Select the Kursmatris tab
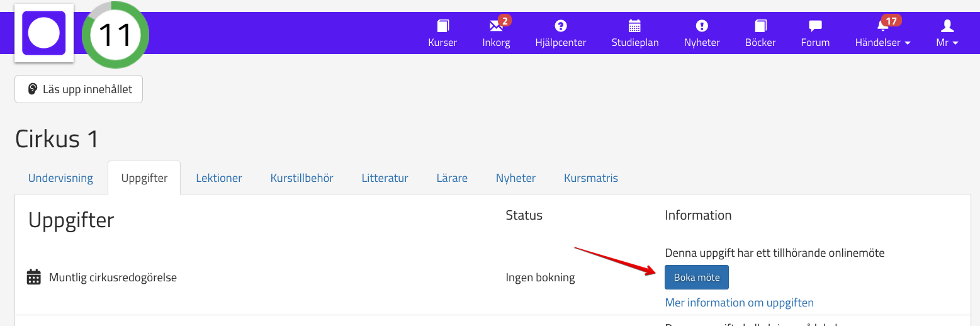Image resolution: width=980 pixels, height=326 pixels. tap(590, 178)
